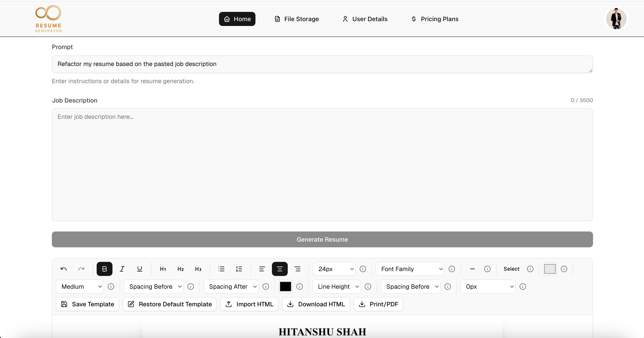The height and width of the screenshot is (338, 644).
Task: Apply Heading 1 style
Action: (163, 269)
